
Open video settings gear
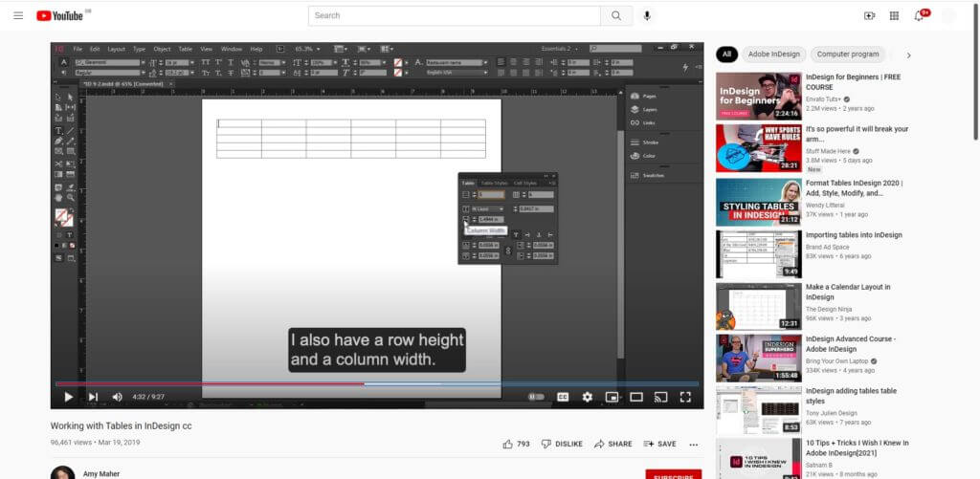click(x=588, y=397)
